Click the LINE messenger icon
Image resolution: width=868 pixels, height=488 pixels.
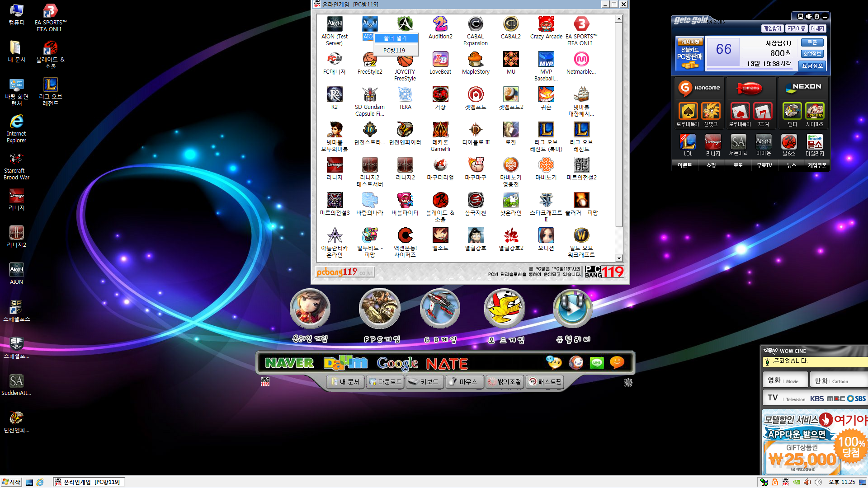(597, 363)
